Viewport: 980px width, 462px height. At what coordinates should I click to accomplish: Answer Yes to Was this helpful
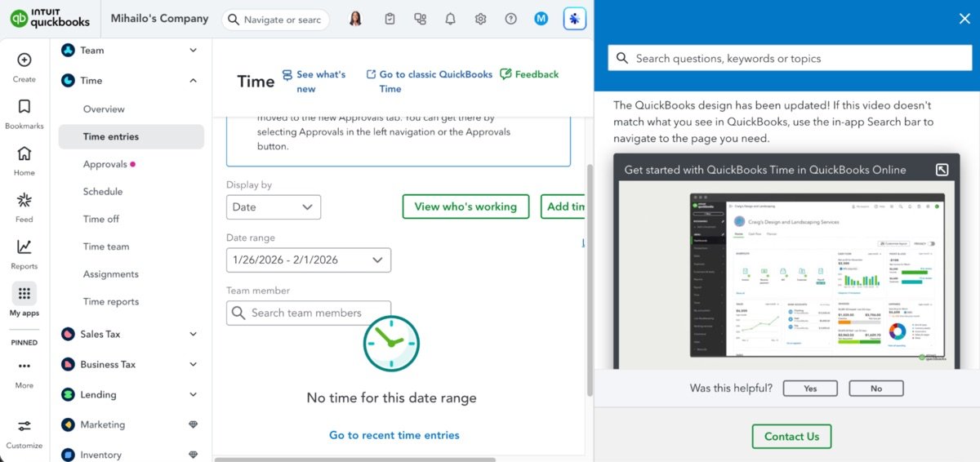(x=810, y=389)
